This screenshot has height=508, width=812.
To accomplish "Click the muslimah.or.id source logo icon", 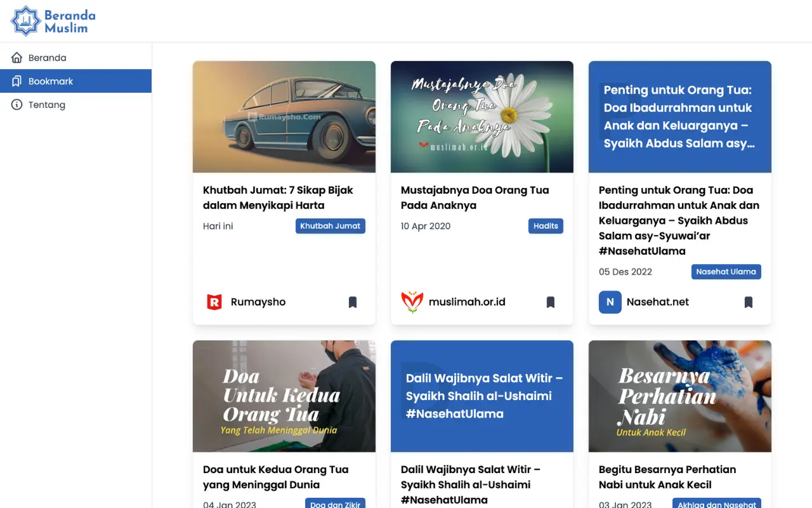I will coord(412,302).
